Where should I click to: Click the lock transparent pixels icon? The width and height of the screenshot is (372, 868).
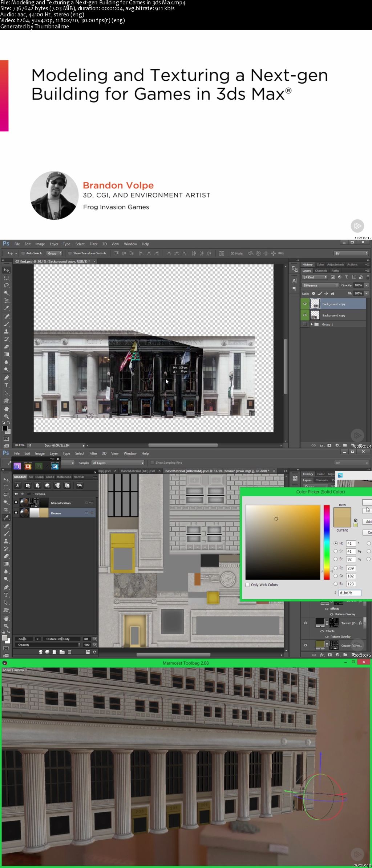(314, 293)
